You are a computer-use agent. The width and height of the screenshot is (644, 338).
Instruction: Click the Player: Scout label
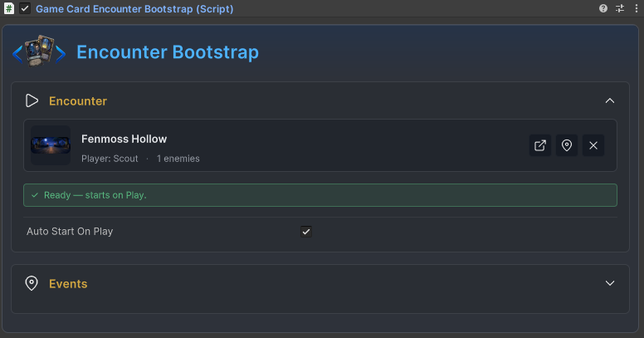coord(110,159)
